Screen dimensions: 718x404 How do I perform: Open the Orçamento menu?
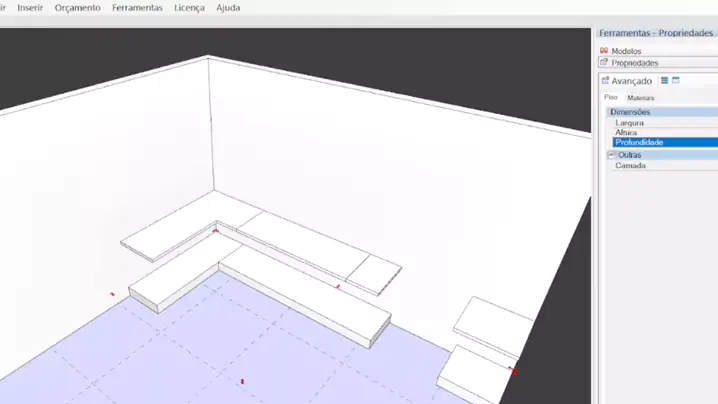coord(77,8)
